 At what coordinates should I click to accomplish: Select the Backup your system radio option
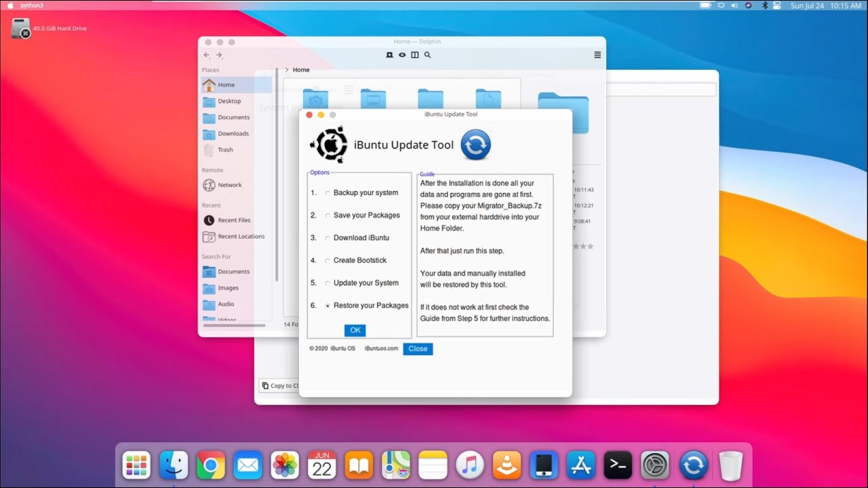328,193
